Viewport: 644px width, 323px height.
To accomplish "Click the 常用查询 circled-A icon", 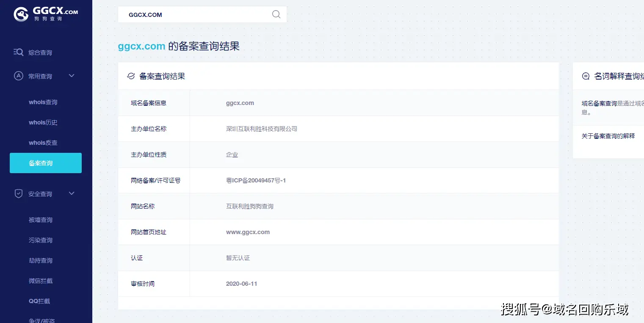I will [x=19, y=76].
